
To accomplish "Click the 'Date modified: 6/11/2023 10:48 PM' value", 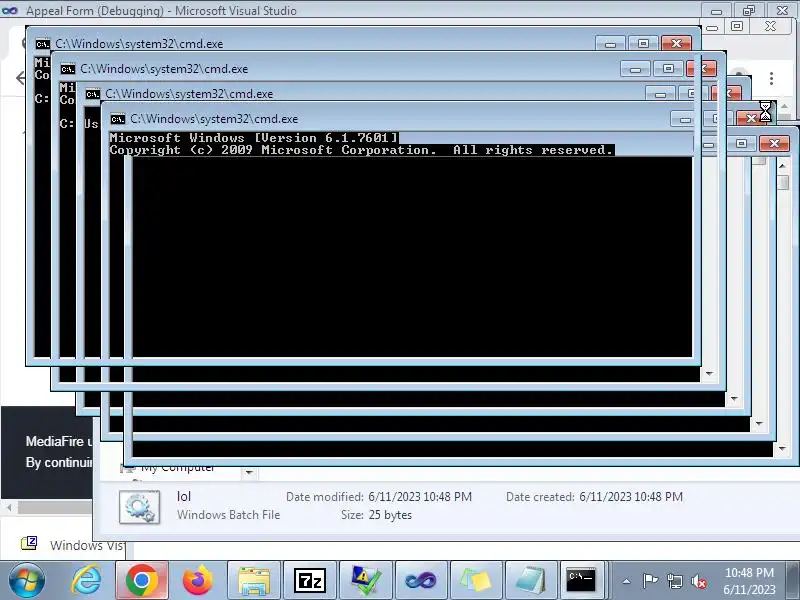I will pos(420,497).
